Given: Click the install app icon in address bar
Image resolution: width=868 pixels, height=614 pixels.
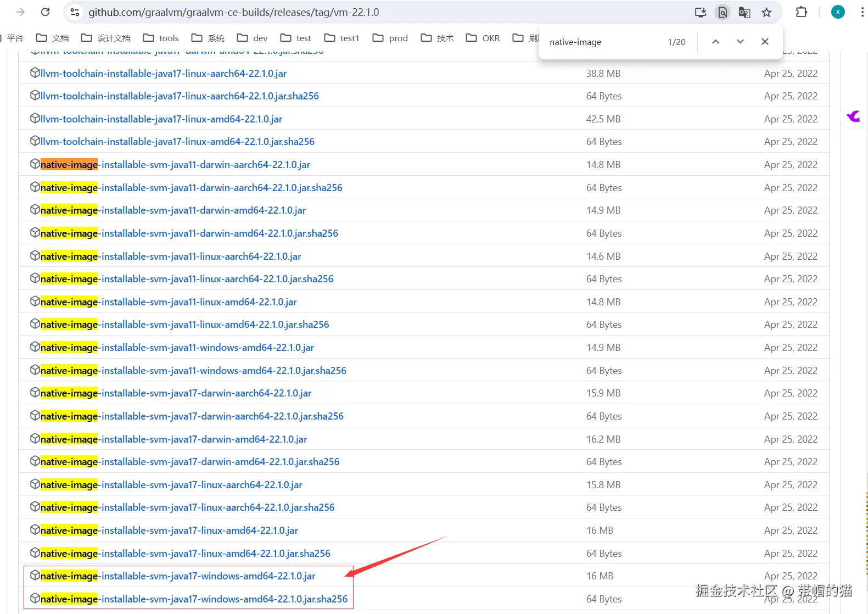Looking at the screenshot, I should pos(701,12).
